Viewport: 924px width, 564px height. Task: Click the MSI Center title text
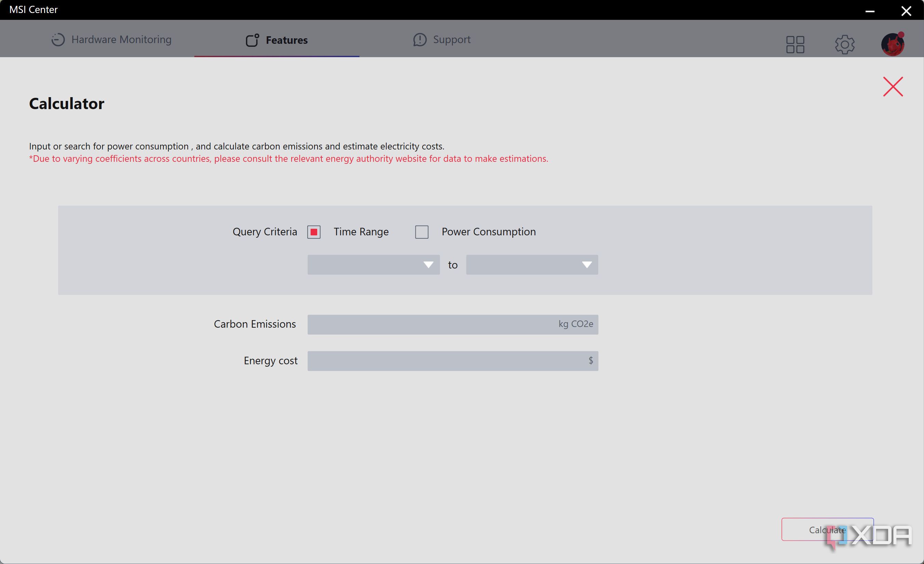pos(34,10)
